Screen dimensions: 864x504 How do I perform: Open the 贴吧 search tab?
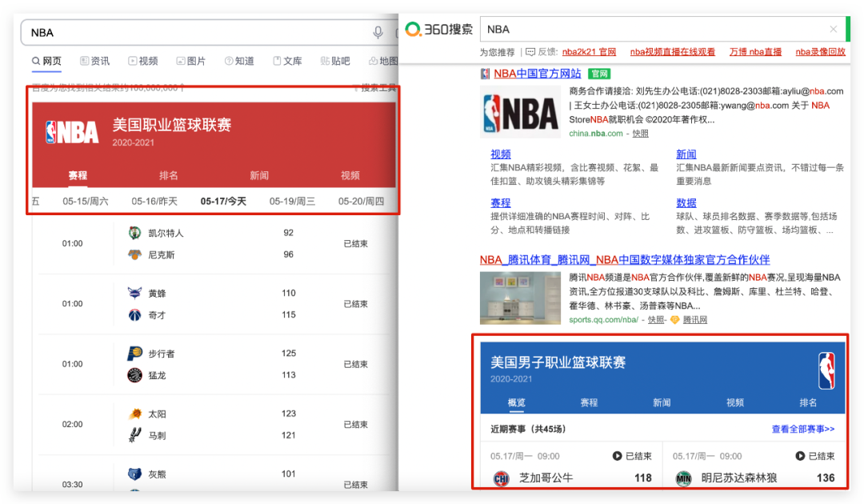pos(335,61)
